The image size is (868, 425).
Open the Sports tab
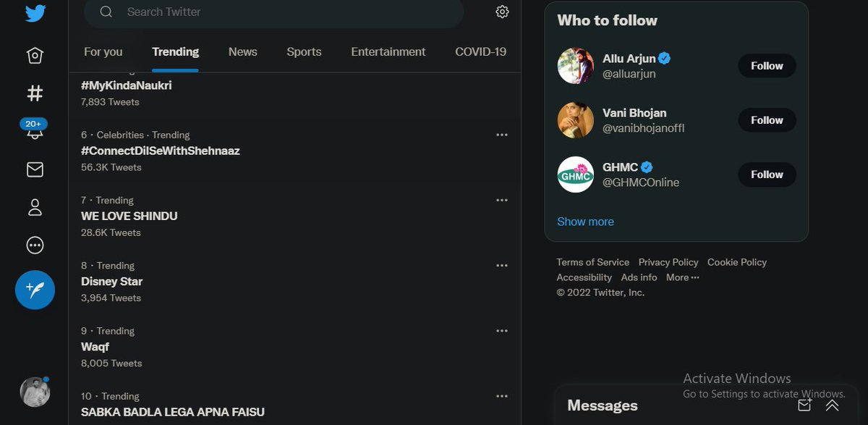coord(304,51)
